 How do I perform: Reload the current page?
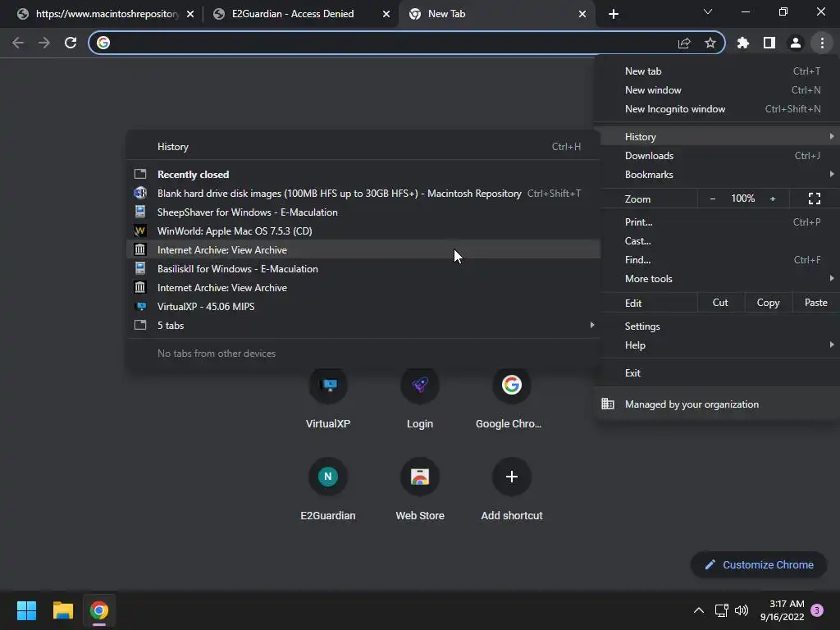71,43
